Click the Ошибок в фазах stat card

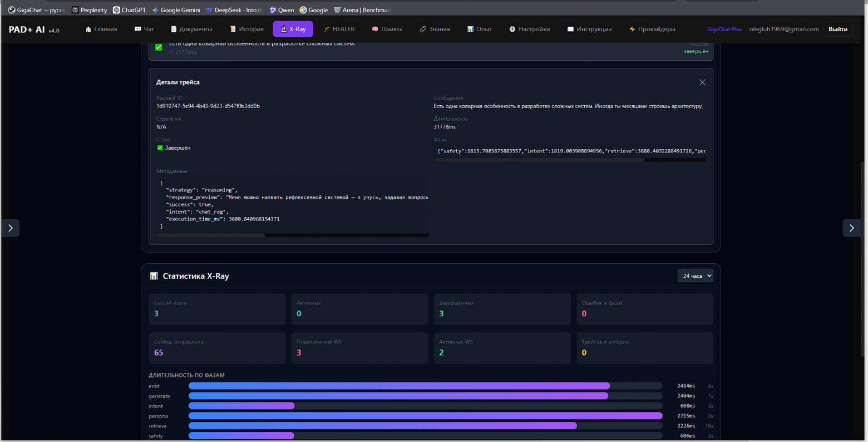click(x=645, y=309)
